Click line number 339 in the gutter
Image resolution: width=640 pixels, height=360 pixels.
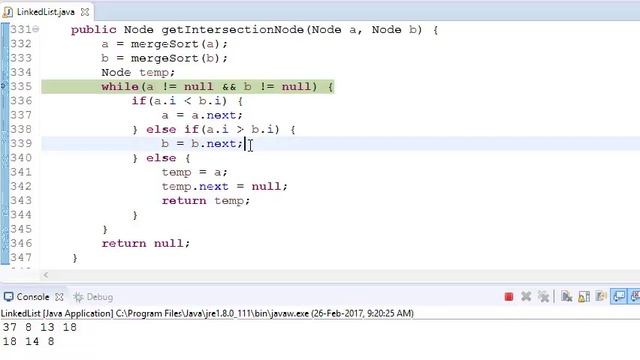21,143
